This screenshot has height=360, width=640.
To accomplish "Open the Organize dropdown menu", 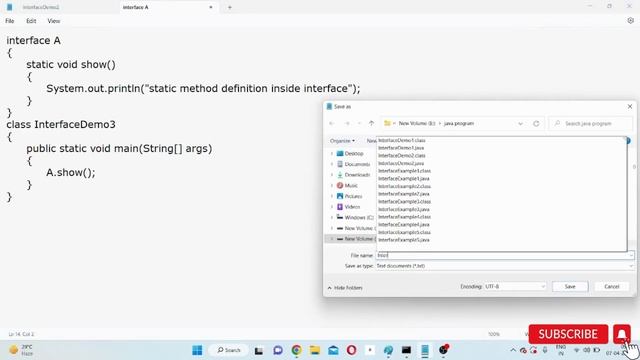I will tap(342, 141).
